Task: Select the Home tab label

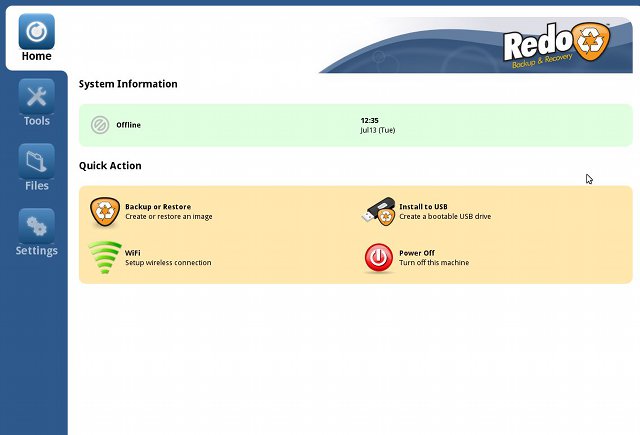Action: (x=36, y=56)
